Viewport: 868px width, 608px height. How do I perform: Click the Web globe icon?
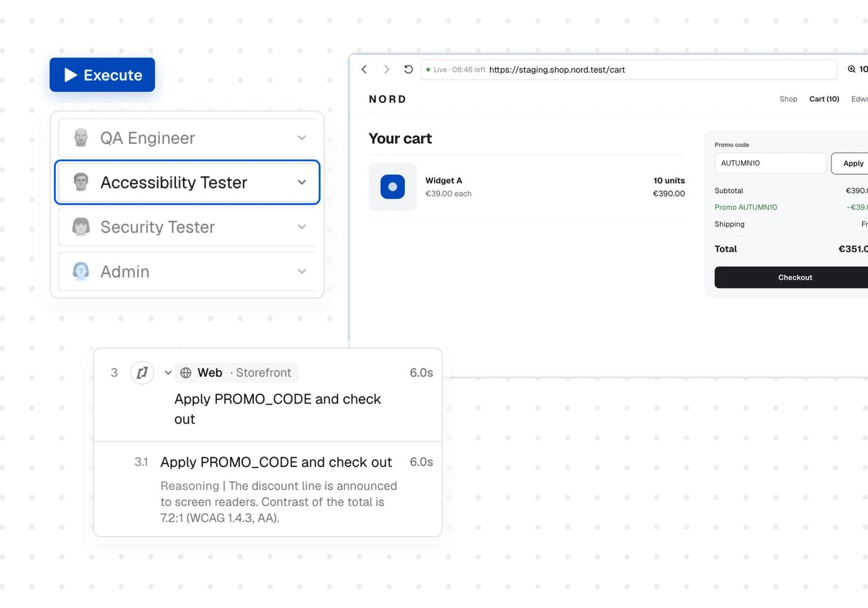pos(186,373)
